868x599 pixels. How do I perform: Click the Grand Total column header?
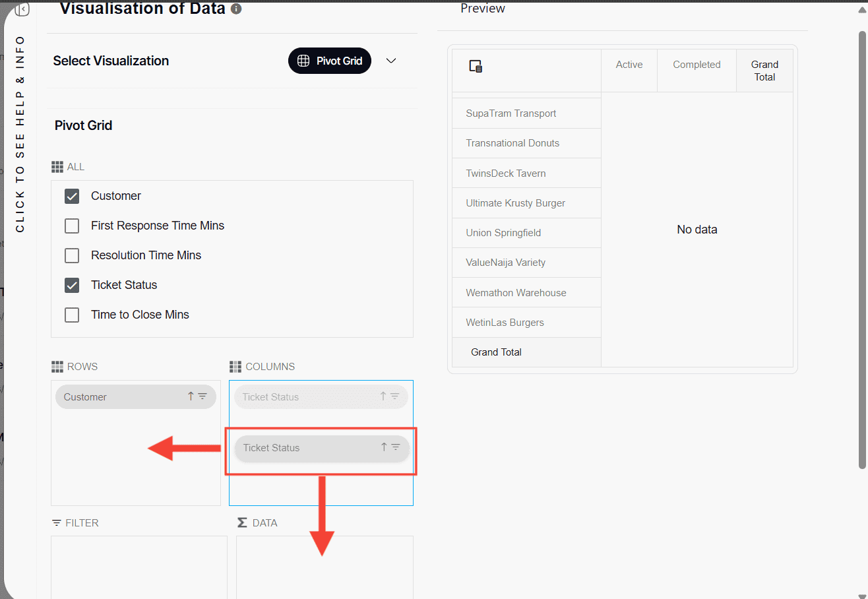764,71
